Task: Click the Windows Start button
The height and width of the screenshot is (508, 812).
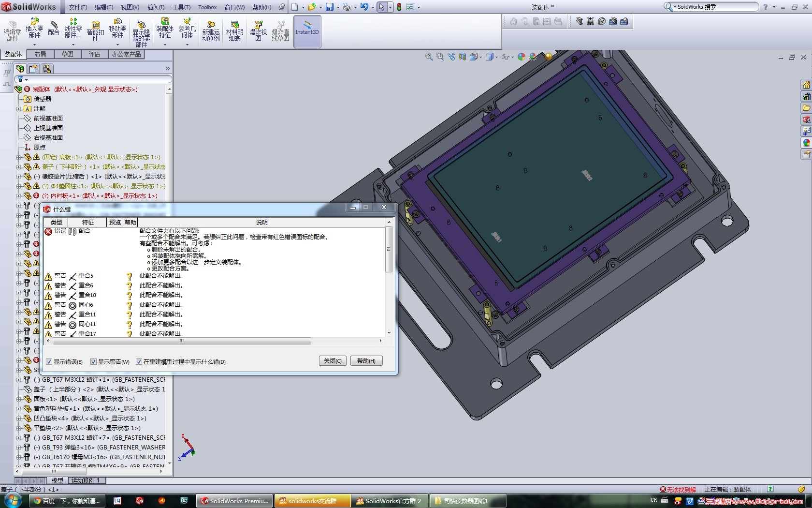Action: click(x=12, y=501)
